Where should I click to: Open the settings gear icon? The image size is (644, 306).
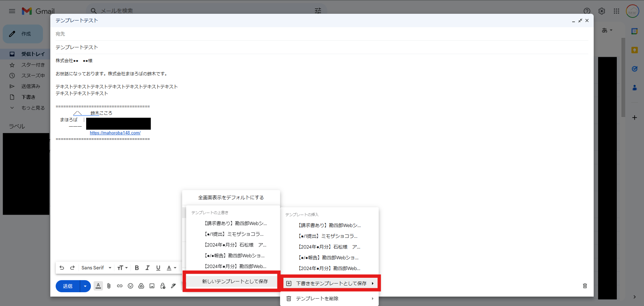[602, 11]
